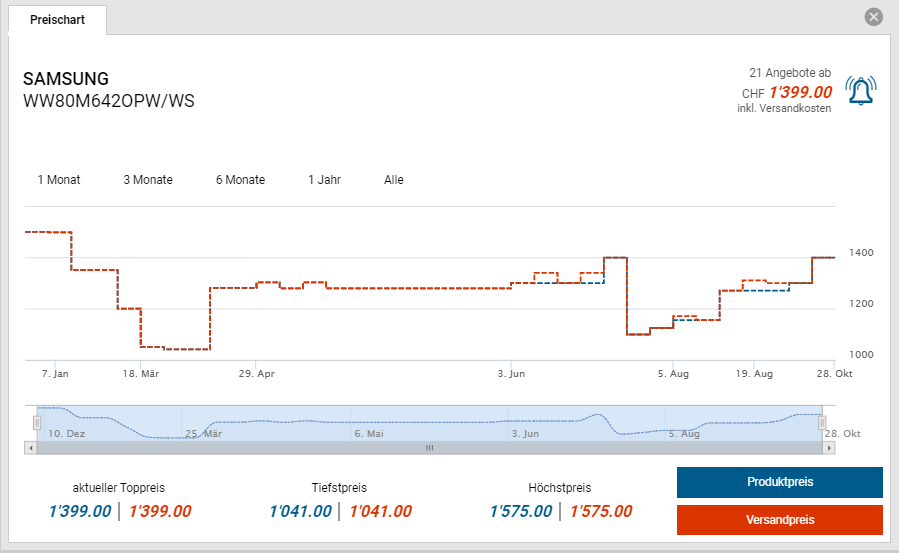Screen dimensions: 899x553
Task: Select the 6 Monate time range
Action: [x=240, y=180]
